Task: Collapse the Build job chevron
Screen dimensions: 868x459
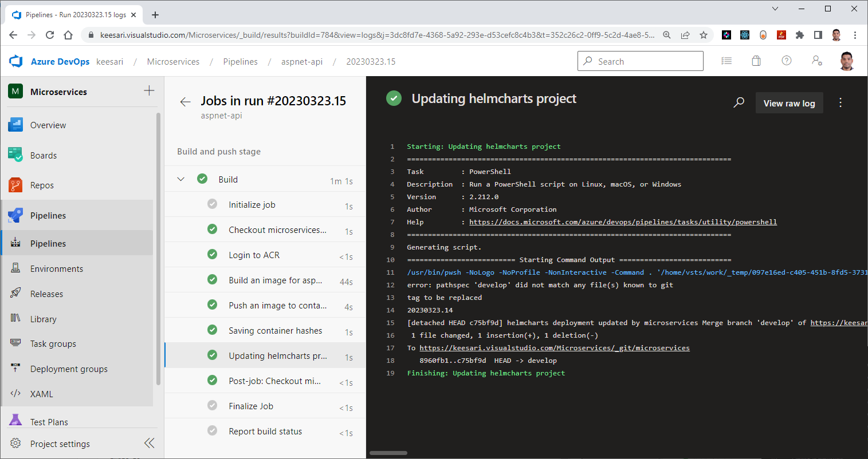Action: coord(181,179)
